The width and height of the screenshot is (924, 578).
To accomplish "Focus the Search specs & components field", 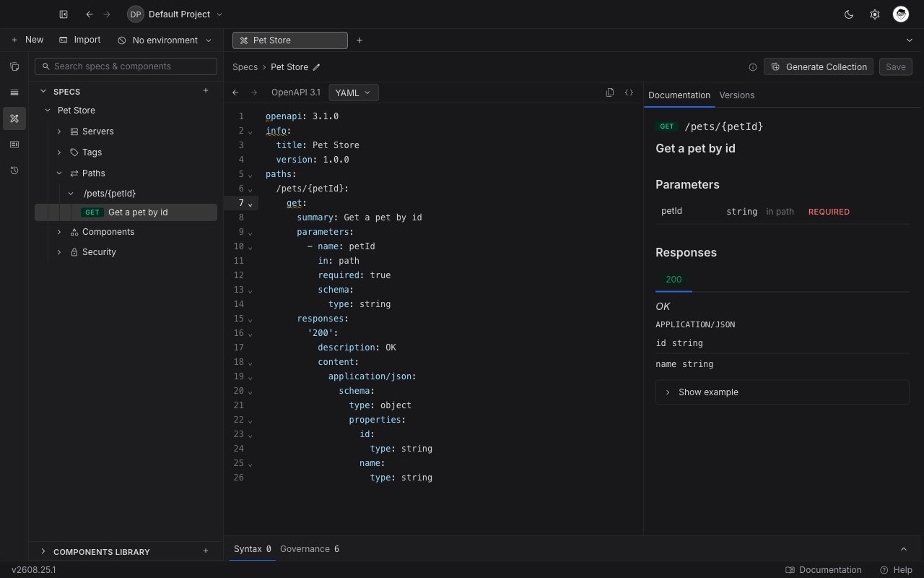I will 126,66.
